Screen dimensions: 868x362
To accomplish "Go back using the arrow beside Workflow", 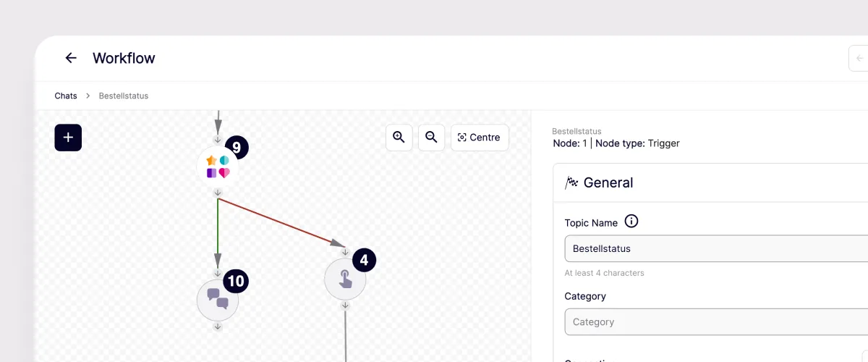I will point(70,58).
